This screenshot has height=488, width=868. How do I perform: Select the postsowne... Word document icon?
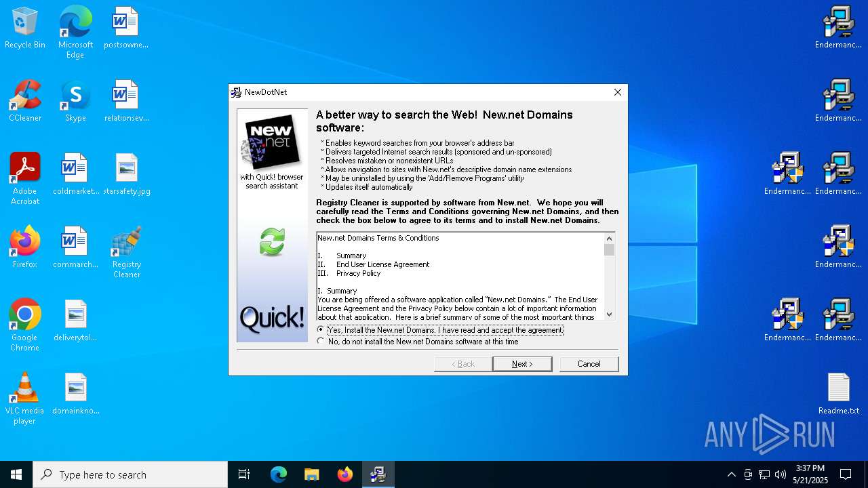click(x=126, y=28)
